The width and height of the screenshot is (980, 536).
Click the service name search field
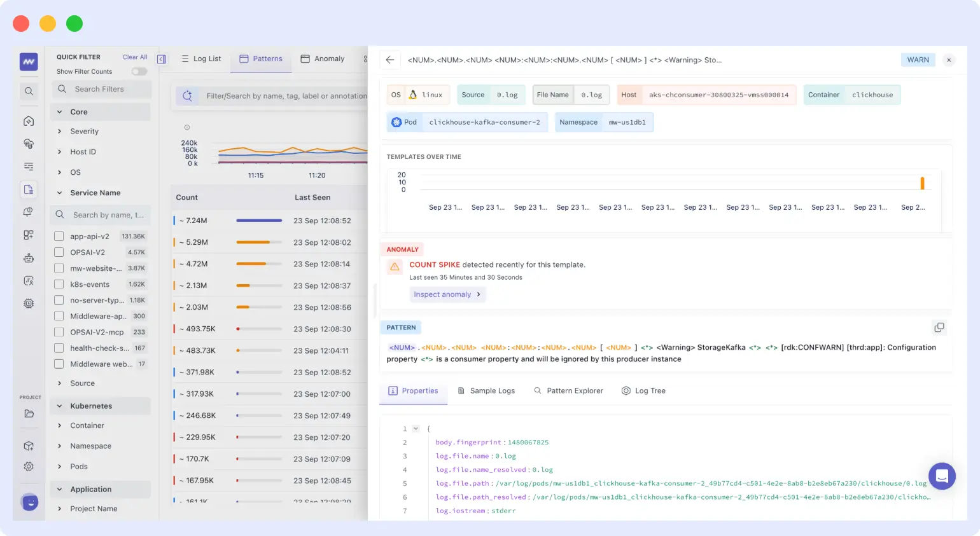101,215
